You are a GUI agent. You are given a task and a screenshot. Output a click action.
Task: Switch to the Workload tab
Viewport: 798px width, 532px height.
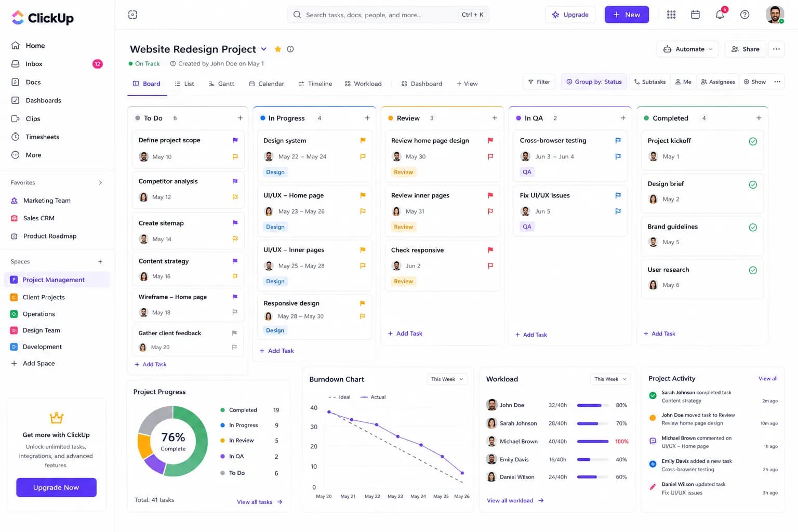[x=363, y=84]
